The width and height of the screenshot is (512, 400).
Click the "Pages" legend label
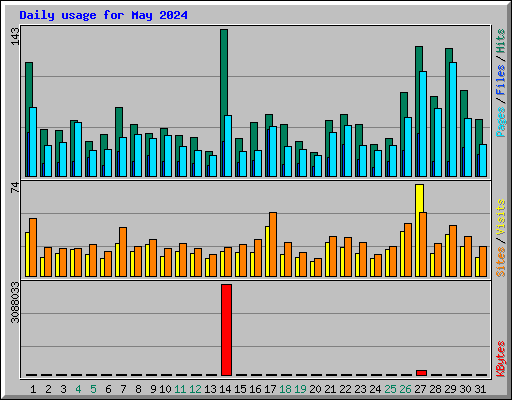[x=500, y=122]
